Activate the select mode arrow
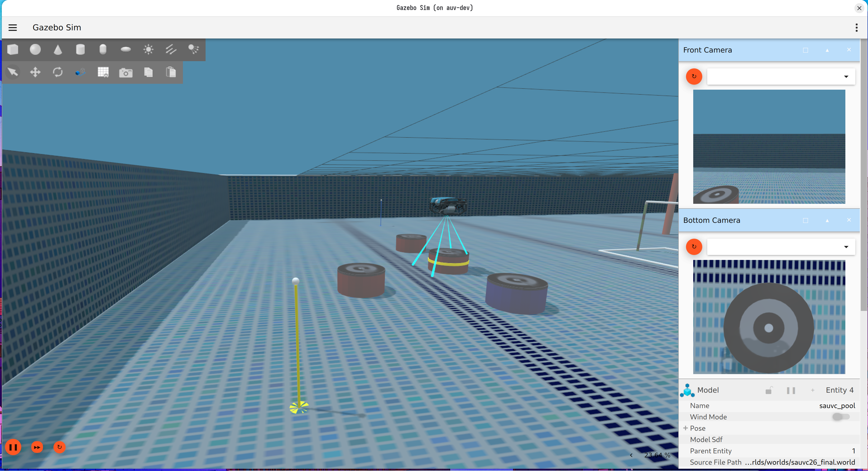This screenshot has height=471, width=868. 13,72
